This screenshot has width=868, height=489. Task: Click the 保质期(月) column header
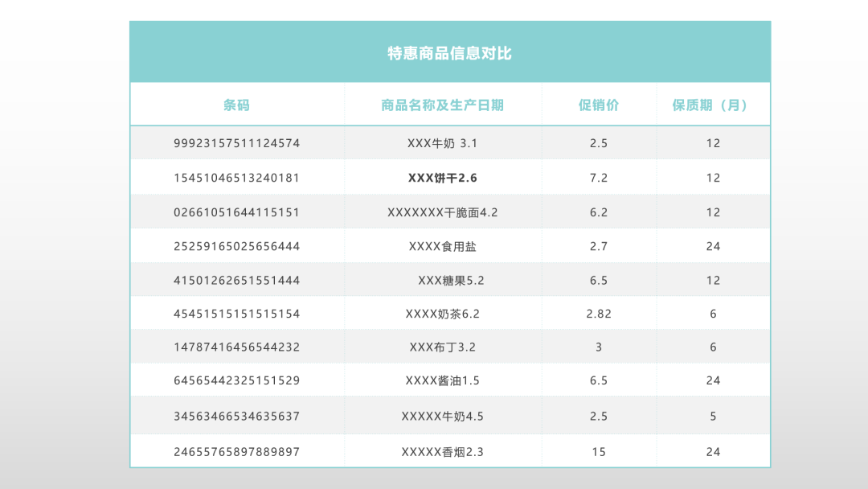tap(713, 105)
